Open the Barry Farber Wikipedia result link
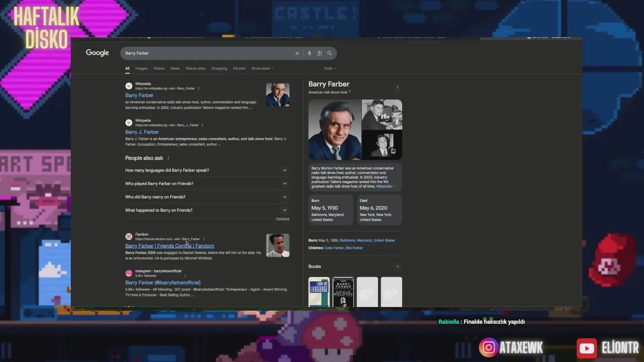 coord(139,96)
